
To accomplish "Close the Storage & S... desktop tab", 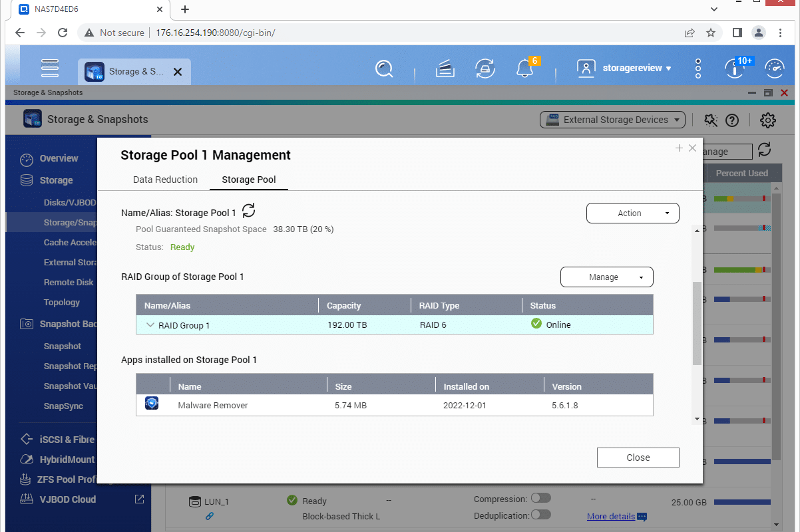I will click(x=178, y=72).
